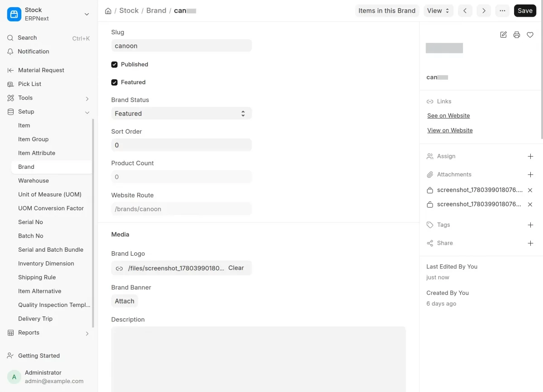543x392 pixels.
Task: Go to Brand in the breadcrumb
Action: click(x=156, y=11)
